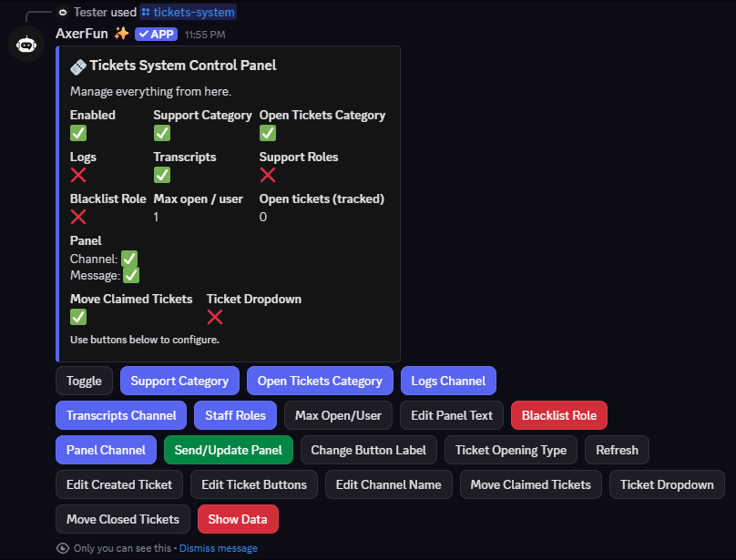Click the Move Claimed Tickets button
The height and width of the screenshot is (560, 736).
[x=530, y=484]
